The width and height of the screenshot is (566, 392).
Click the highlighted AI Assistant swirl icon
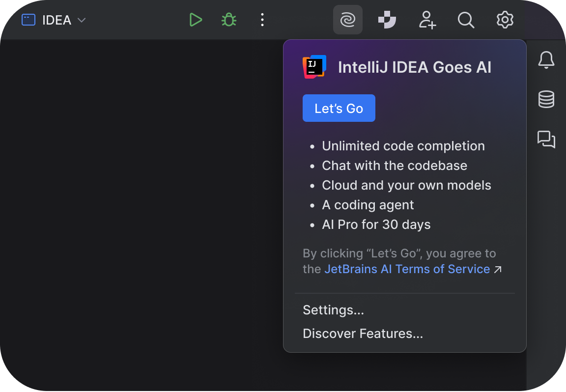(x=347, y=20)
